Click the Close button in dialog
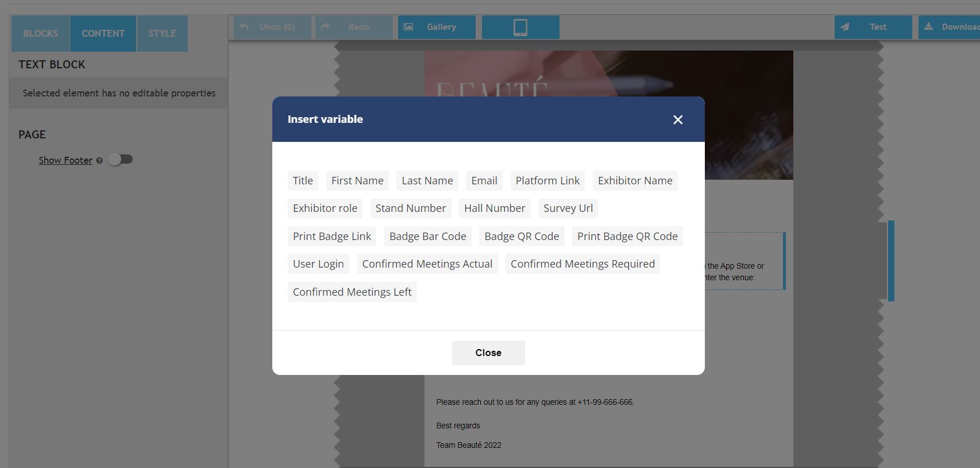This screenshot has width=980, height=468. click(488, 353)
